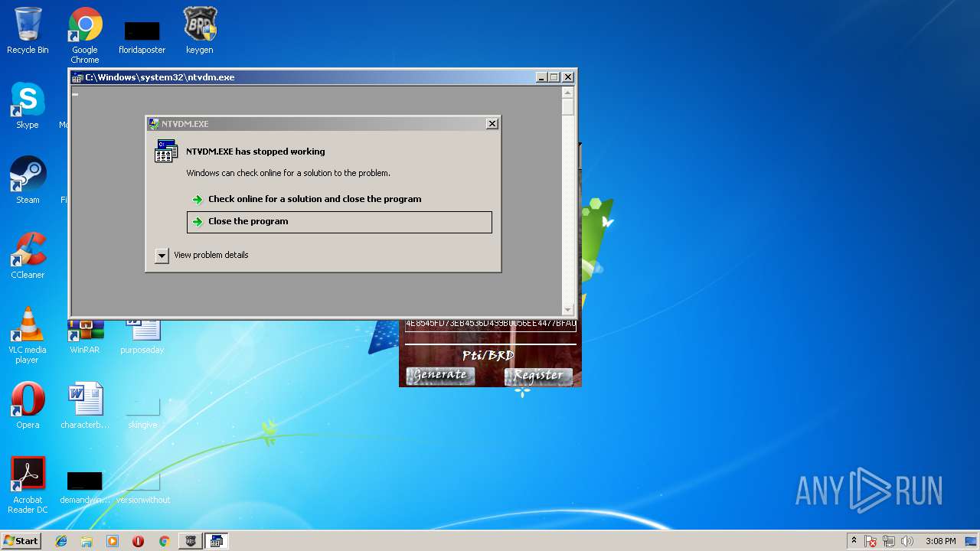Choose Check online for a solution
The height and width of the screenshot is (551, 980).
pyautogui.click(x=339, y=199)
